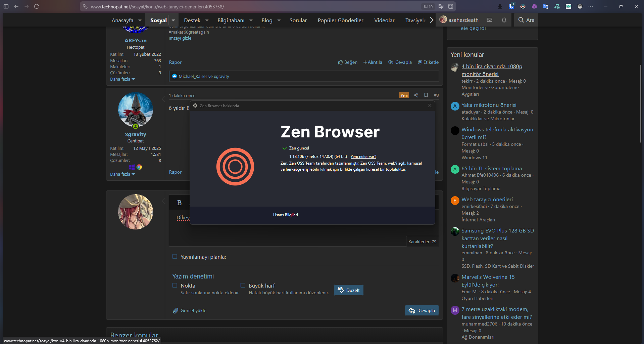Open the Sorular navigation item

click(298, 20)
